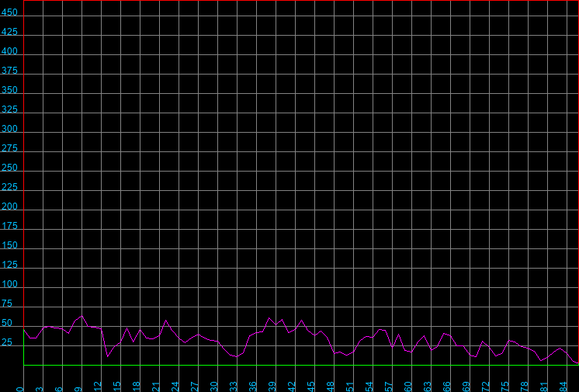This screenshot has height=392, width=579.
Task: Click the 84 horizontal axis label
Action: [563, 387]
